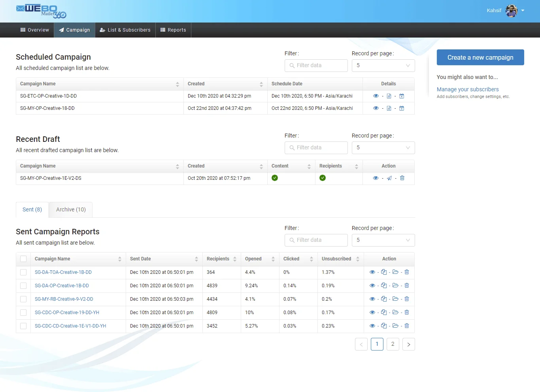Image resolution: width=540 pixels, height=392 pixels.
Task: Tick the select-all checkbox in Sent Campaign header
Action: (x=23, y=259)
